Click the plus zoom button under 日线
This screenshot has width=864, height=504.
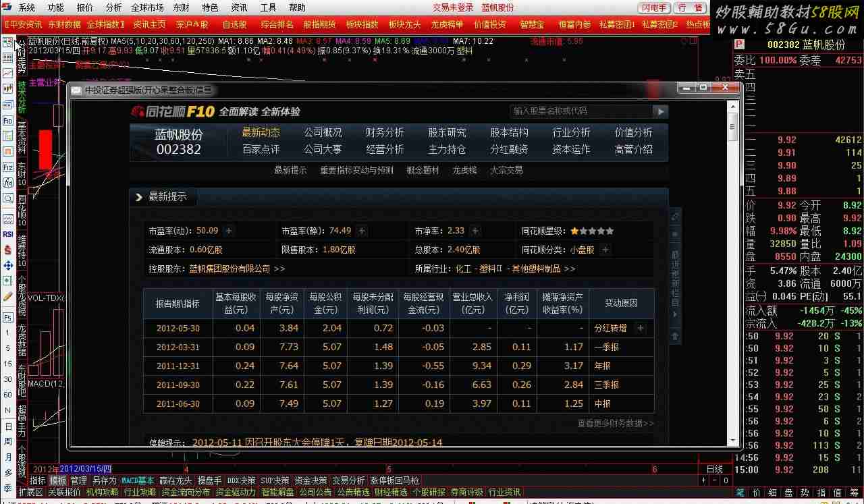704,480
